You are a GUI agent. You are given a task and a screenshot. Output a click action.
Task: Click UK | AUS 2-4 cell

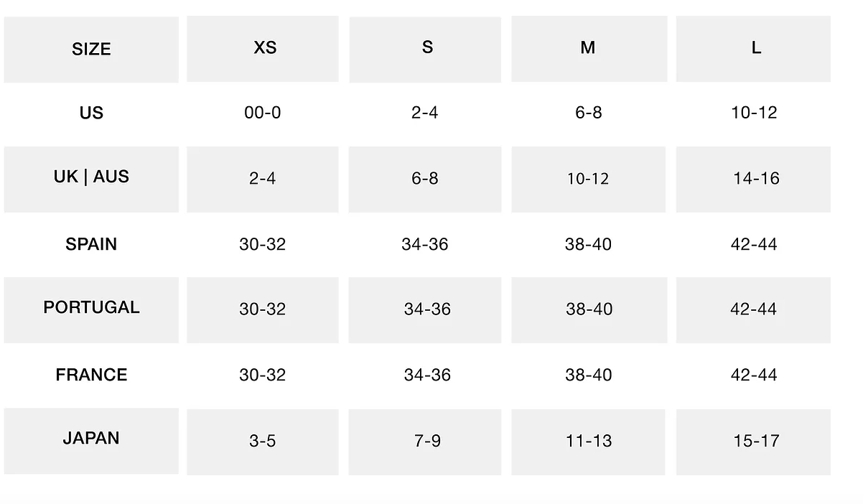coord(263,179)
